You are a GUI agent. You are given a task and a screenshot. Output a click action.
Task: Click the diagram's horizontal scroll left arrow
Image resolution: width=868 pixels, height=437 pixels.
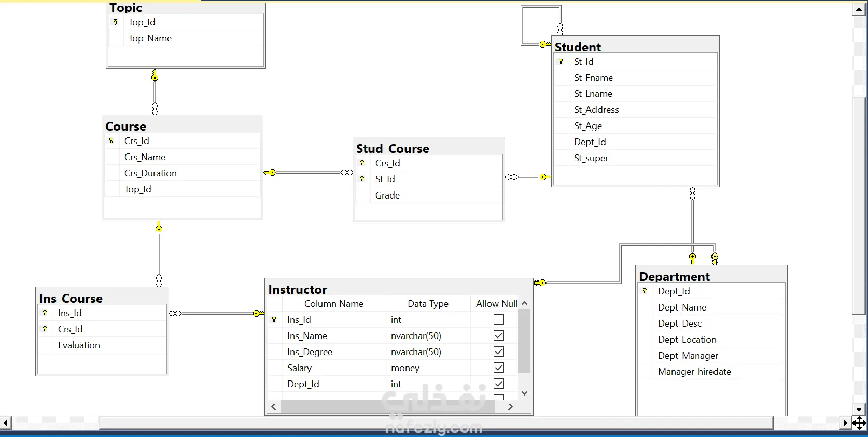(x=6, y=423)
